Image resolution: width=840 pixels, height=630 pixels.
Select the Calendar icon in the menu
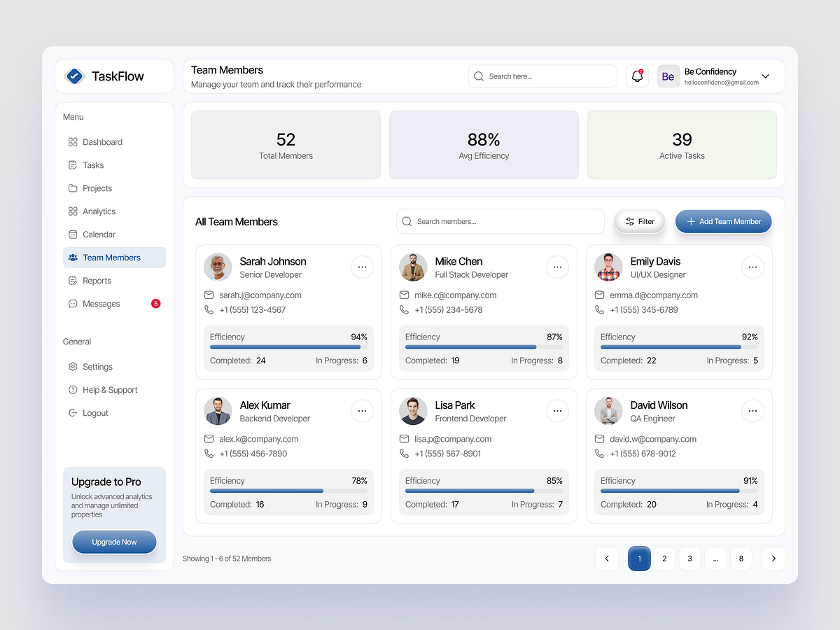pos(73,234)
